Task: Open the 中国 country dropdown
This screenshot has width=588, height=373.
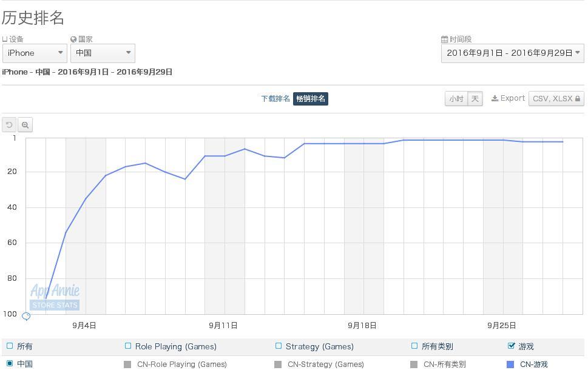Action: 103,53
